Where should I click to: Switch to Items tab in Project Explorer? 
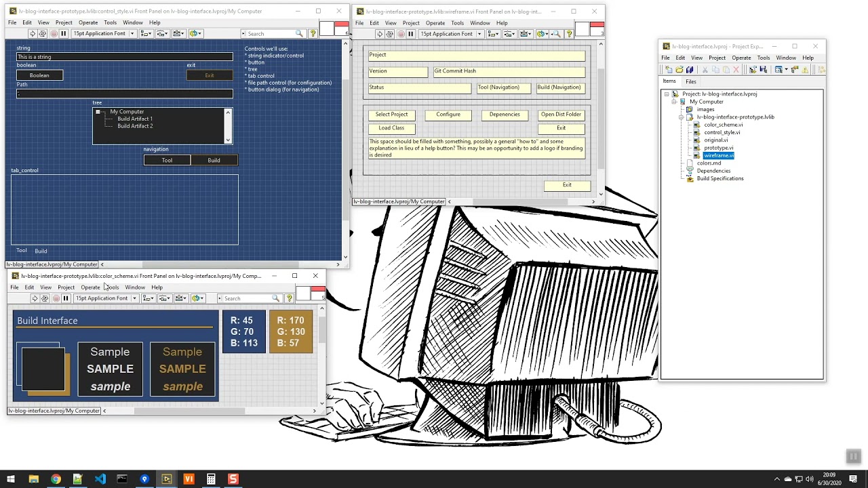[669, 81]
